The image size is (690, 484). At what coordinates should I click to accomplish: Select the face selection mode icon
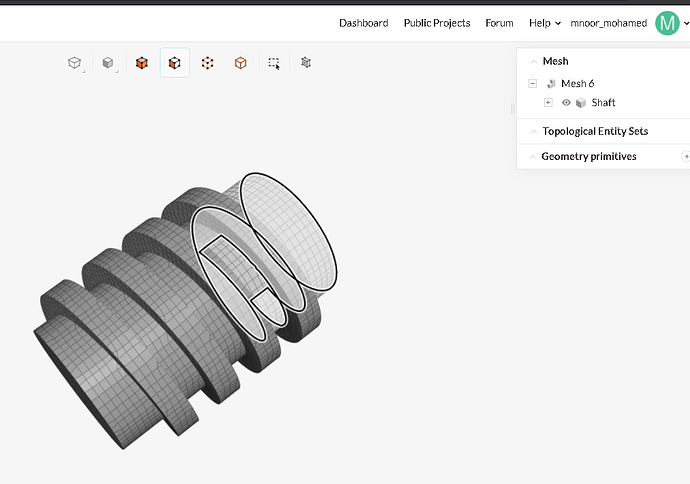(x=174, y=63)
